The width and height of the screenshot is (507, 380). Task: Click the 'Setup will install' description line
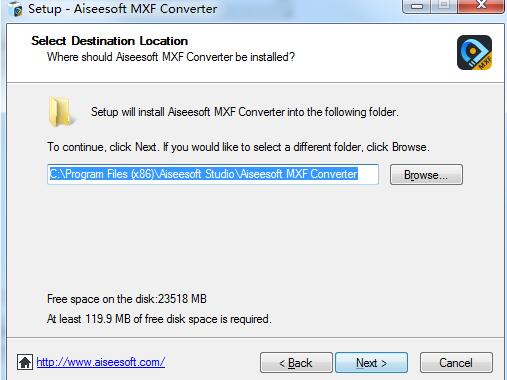tap(245, 112)
